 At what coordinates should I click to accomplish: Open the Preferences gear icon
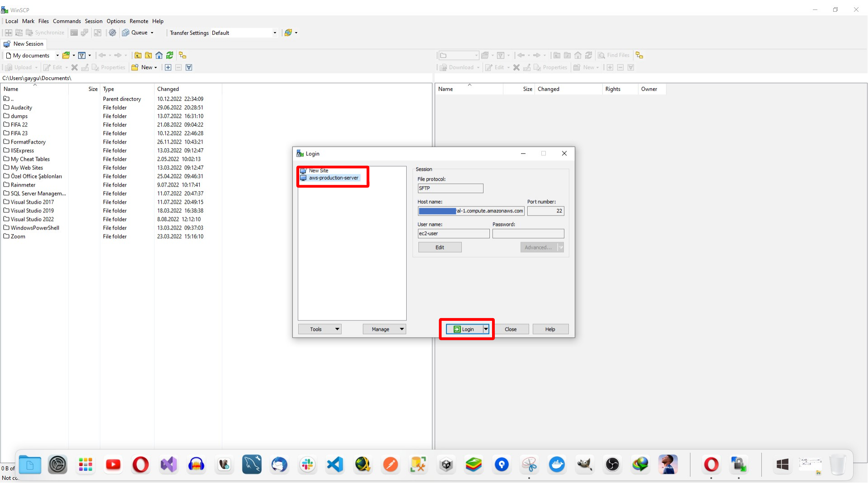113,33
